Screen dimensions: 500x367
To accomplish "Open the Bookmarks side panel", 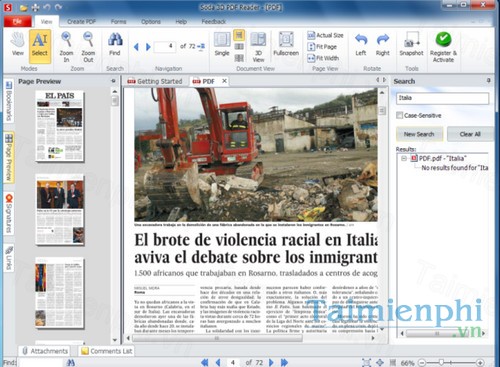I will point(9,101).
